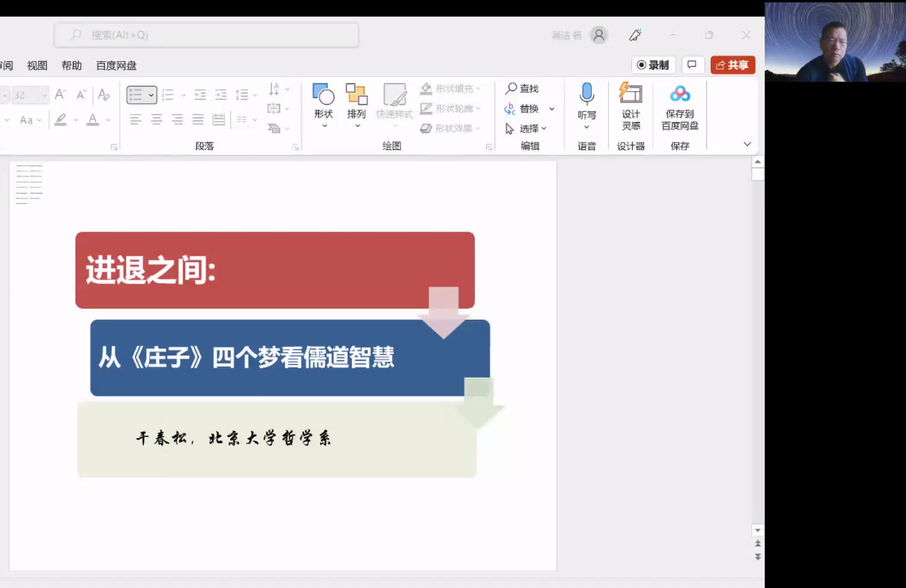Open the 视图 (View) tab
Image resolution: width=906 pixels, height=588 pixels.
click(x=37, y=66)
